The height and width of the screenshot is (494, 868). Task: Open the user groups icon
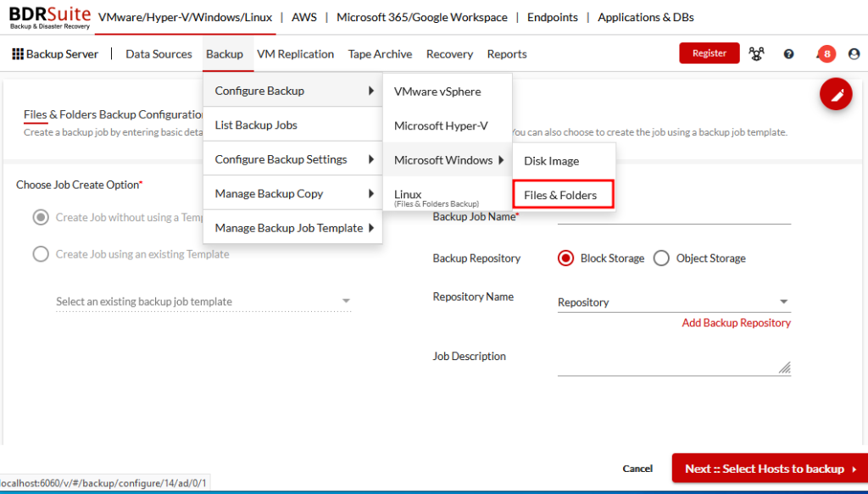tap(756, 53)
